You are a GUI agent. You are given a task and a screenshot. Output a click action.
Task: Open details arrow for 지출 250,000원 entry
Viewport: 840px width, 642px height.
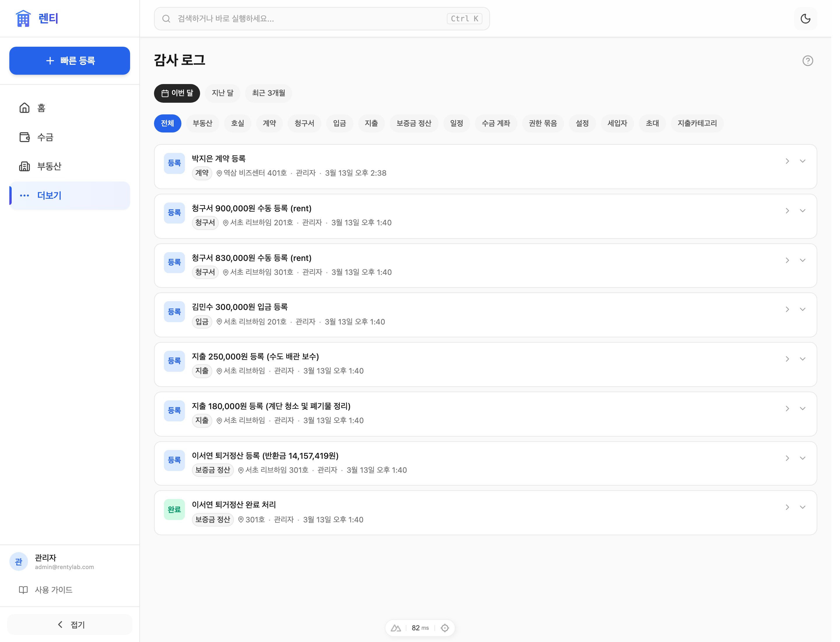(x=787, y=359)
